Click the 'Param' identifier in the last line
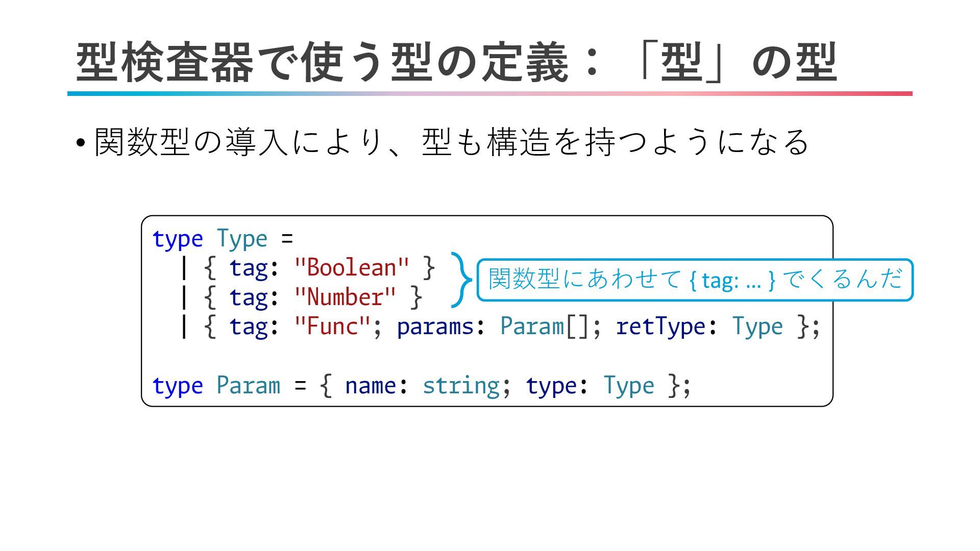The height and width of the screenshot is (551, 980). pyautogui.click(x=248, y=385)
